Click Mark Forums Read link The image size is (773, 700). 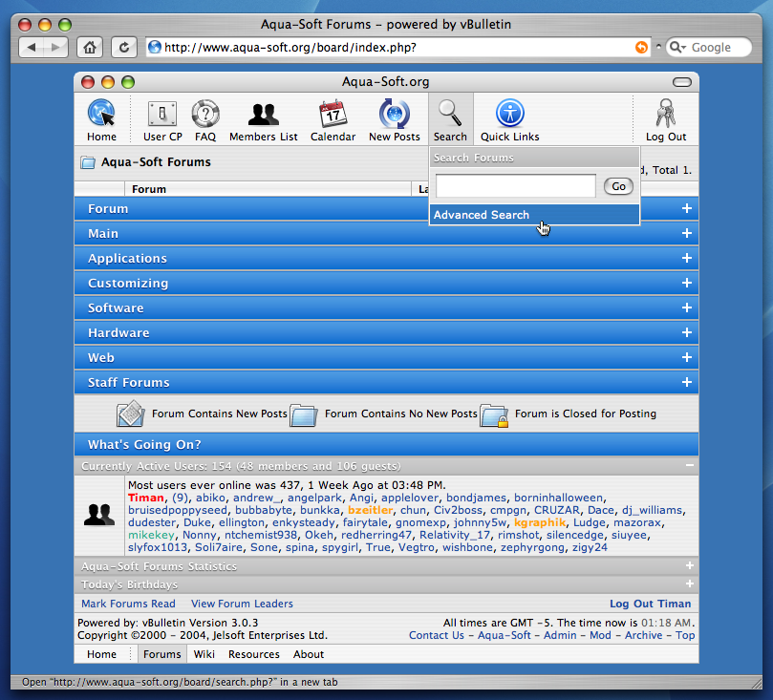tap(128, 604)
